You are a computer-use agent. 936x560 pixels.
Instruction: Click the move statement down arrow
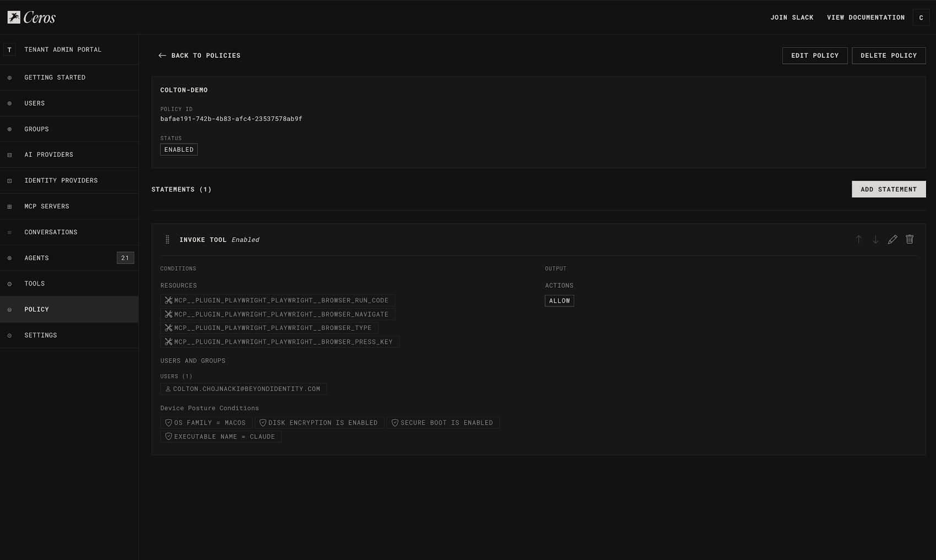click(875, 239)
